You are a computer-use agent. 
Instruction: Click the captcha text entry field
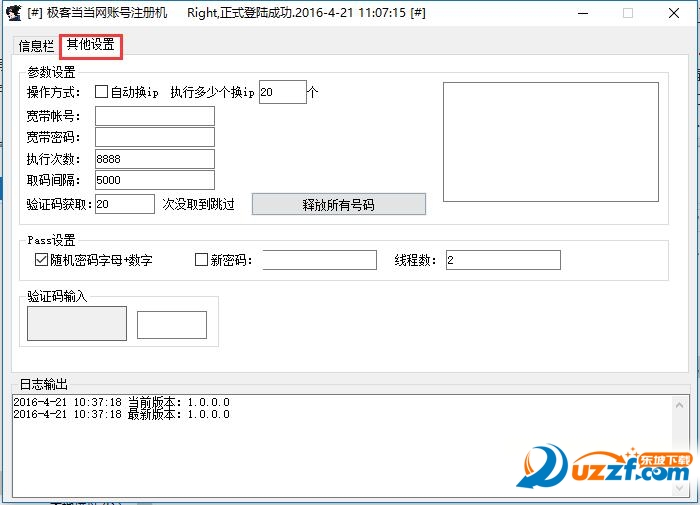tap(172, 325)
